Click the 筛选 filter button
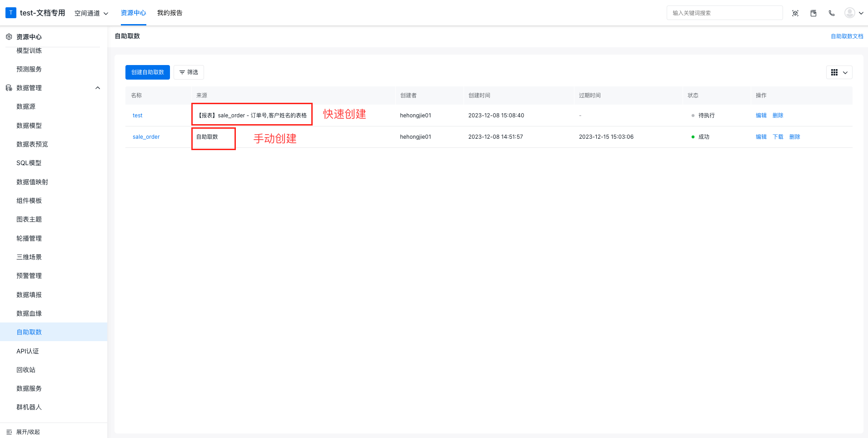The height and width of the screenshot is (438, 868). [189, 72]
